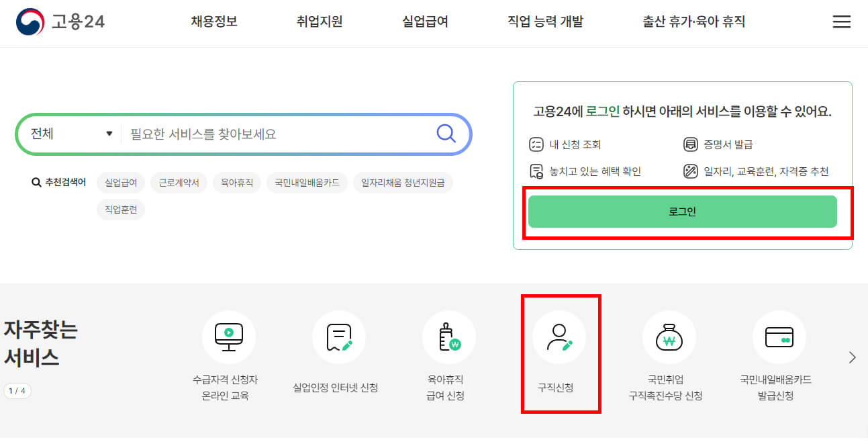
Task: Click the right arrow to see more services
Action: 851,357
